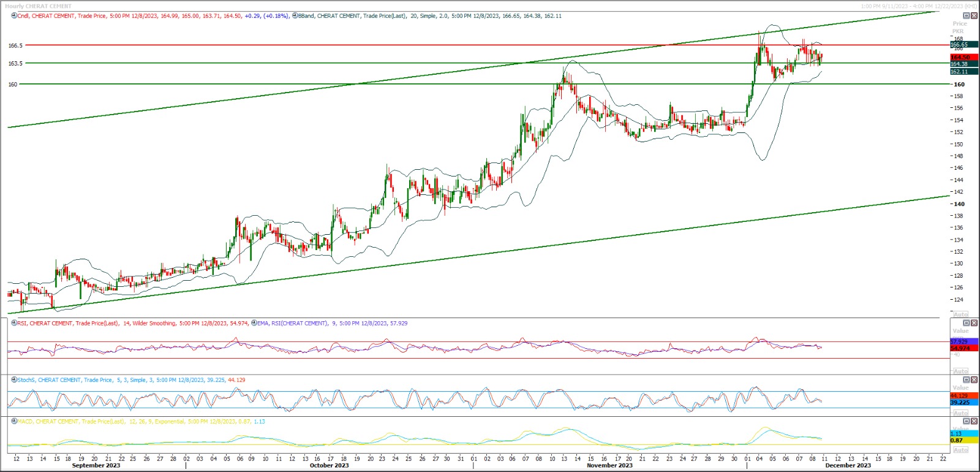The image size is (980, 472).
Task: Select the Cndl CHERAT CEMENT Trade Price legend
Action: pyautogui.click(x=153, y=16)
